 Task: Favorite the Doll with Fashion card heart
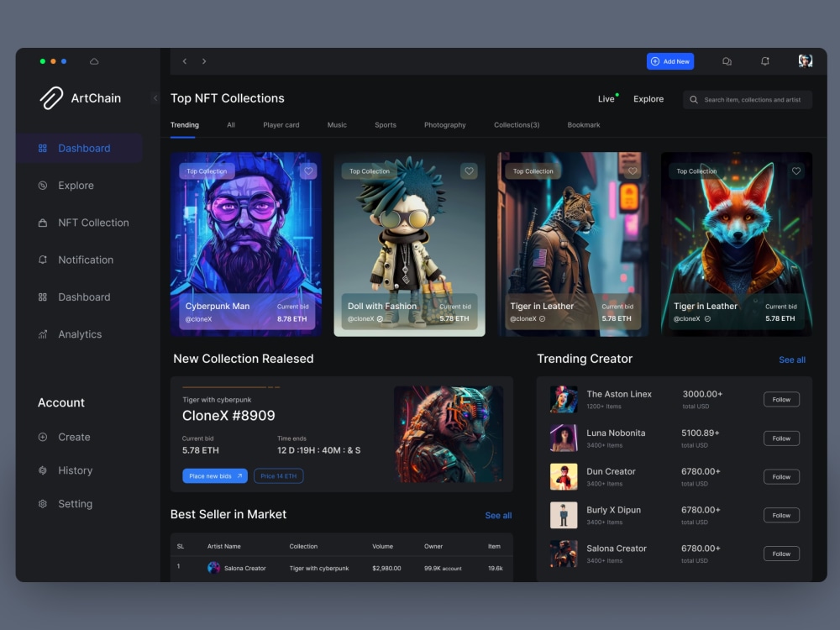coord(469,171)
